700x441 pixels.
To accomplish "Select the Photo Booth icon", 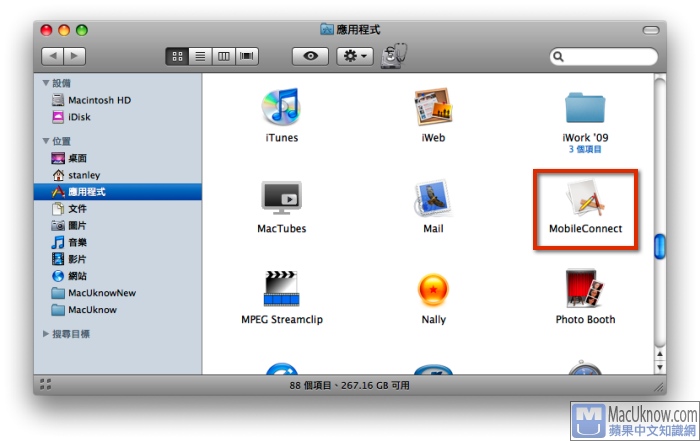I will pos(585,289).
